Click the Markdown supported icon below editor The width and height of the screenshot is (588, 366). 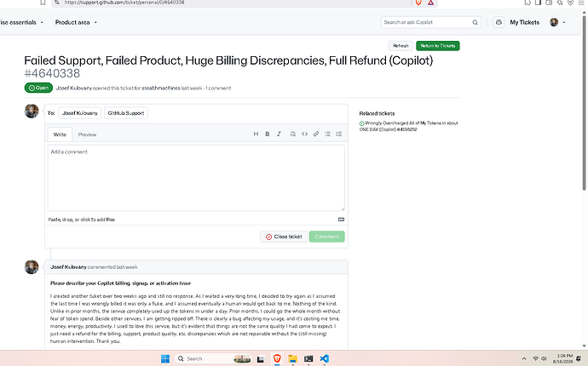[341, 220]
